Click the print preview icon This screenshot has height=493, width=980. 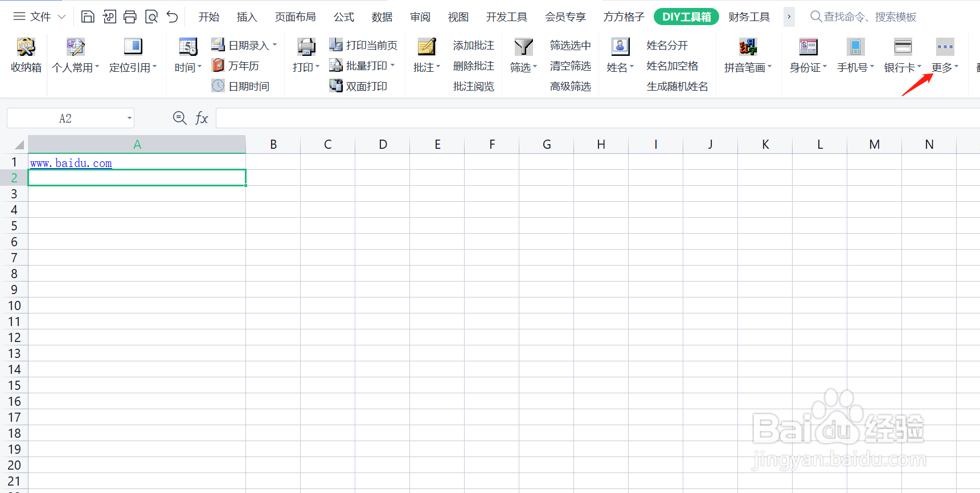(x=151, y=17)
